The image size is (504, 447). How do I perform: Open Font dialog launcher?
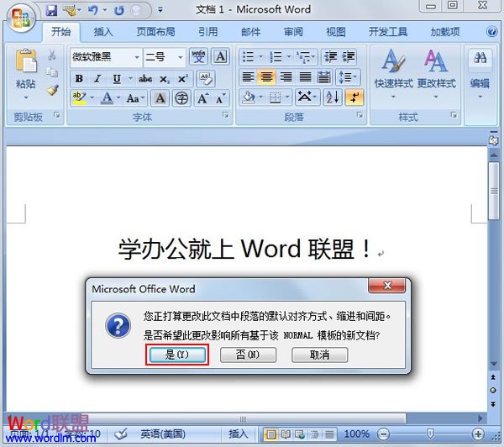click(x=226, y=115)
